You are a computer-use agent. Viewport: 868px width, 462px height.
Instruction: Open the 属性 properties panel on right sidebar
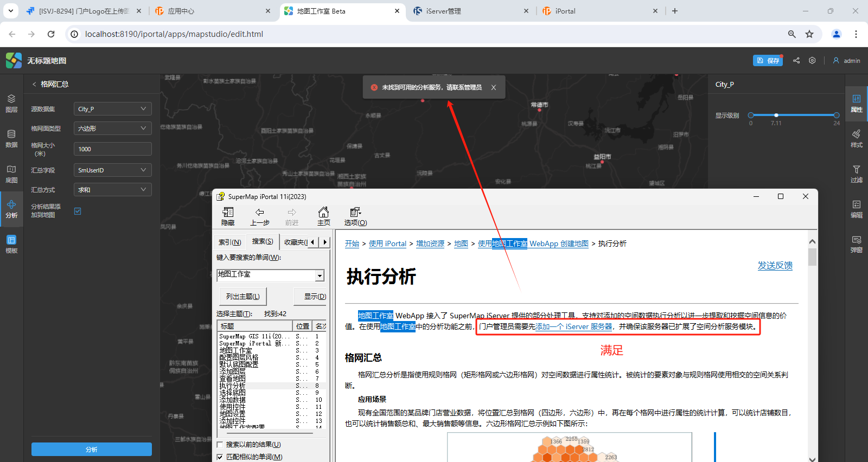[x=857, y=103]
